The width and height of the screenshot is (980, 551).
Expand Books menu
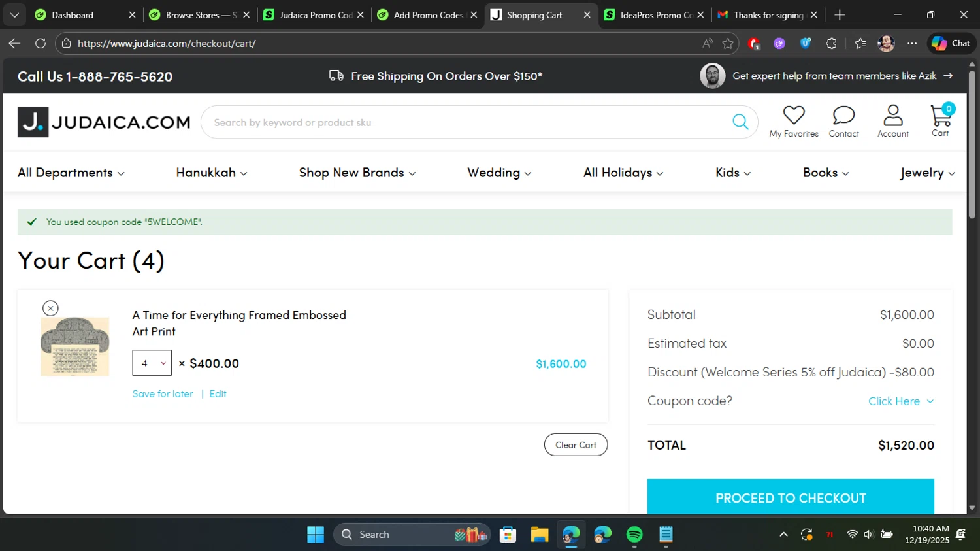point(826,173)
